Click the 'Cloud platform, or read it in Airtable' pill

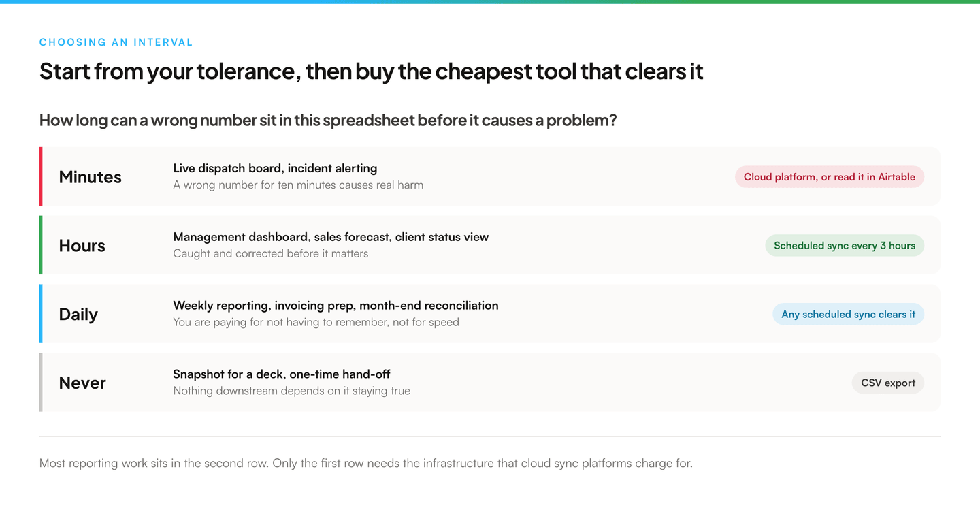click(x=829, y=177)
